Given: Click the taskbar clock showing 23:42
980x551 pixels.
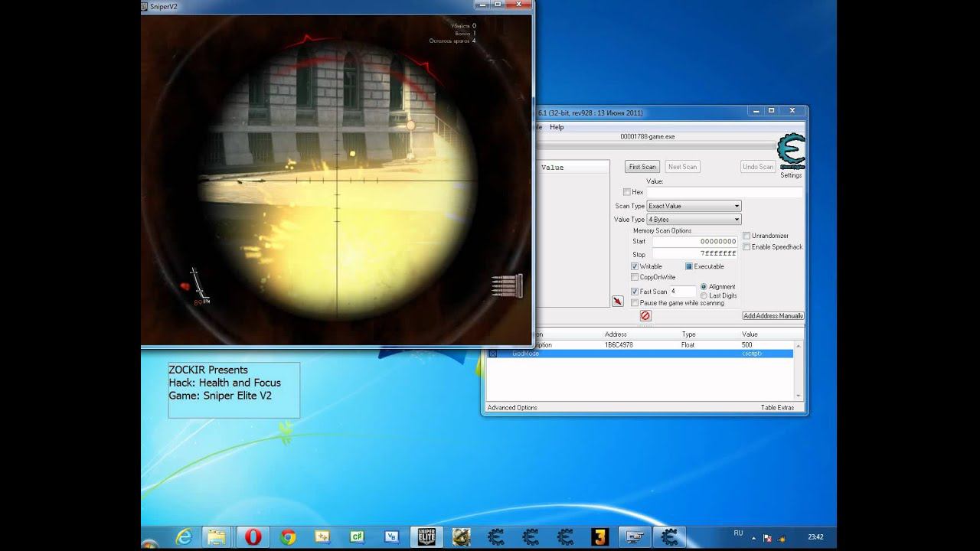Looking at the screenshot, I should pyautogui.click(x=815, y=537).
